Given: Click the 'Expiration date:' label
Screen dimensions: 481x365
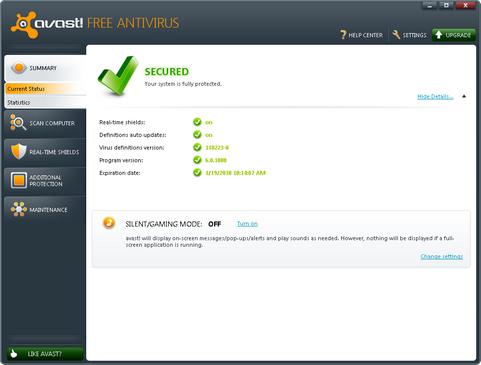Looking at the screenshot, I should (120, 173).
